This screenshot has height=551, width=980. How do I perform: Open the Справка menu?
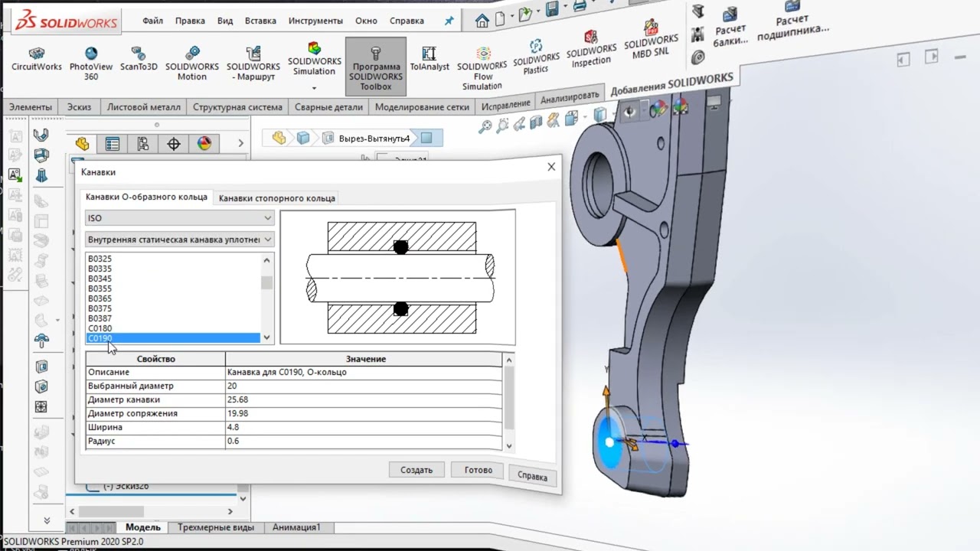pyautogui.click(x=407, y=21)
